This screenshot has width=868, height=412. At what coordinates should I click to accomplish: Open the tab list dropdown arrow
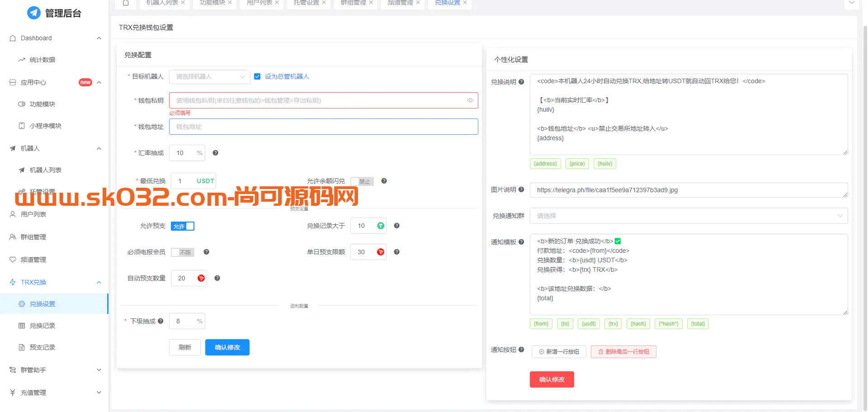click(851, 3)
